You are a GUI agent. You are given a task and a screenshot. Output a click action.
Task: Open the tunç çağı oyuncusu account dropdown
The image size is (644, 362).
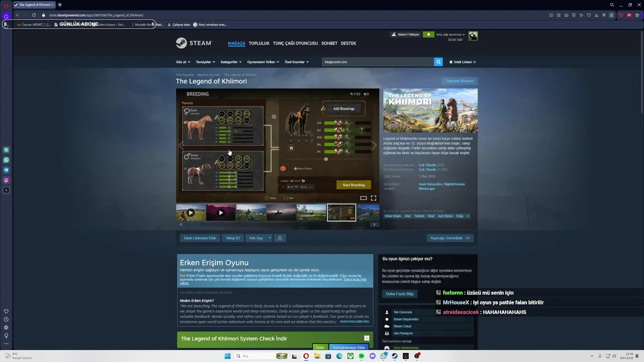tap(450, 35)
